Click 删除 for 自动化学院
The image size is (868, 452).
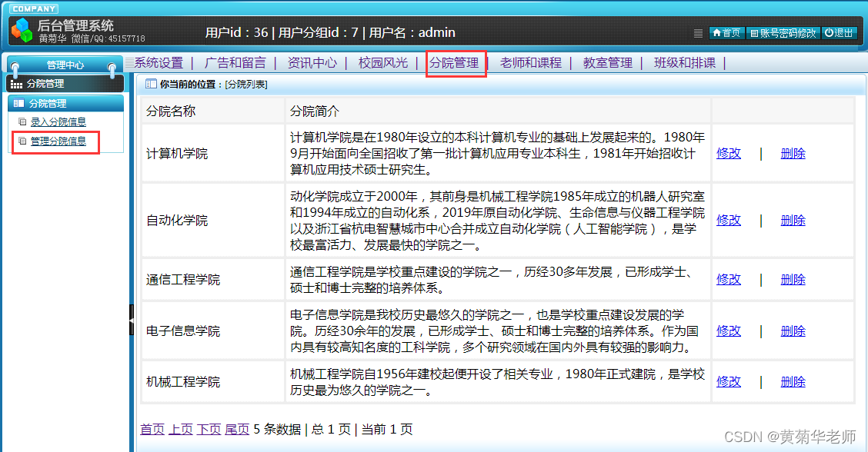click(x=793, y=220)
